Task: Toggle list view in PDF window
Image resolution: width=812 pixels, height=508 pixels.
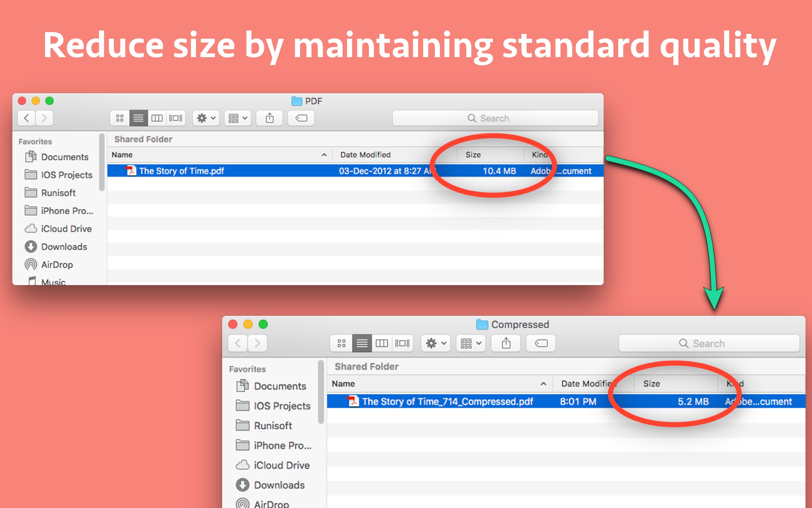Action: (x=138, y=118)
